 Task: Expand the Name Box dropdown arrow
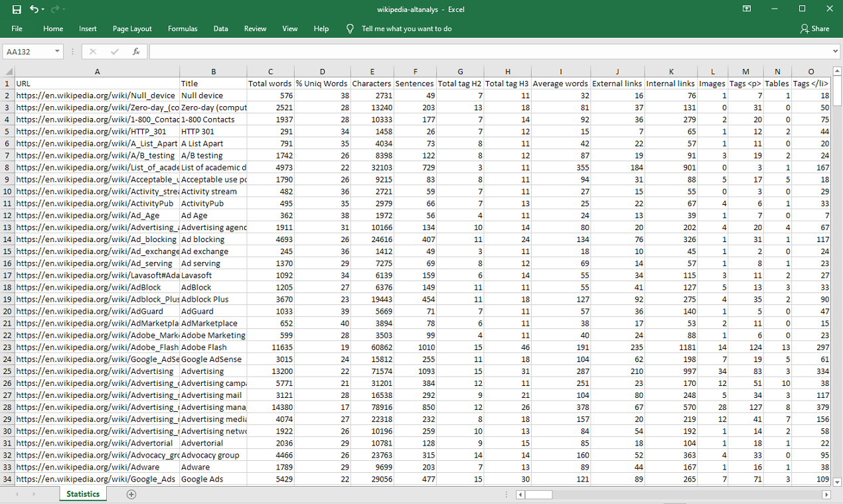(58, 52)
